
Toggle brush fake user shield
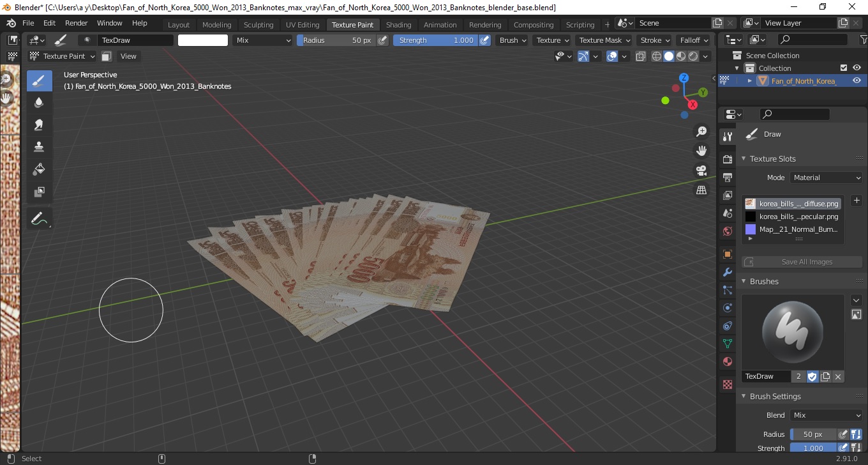[x=812, y=376]
